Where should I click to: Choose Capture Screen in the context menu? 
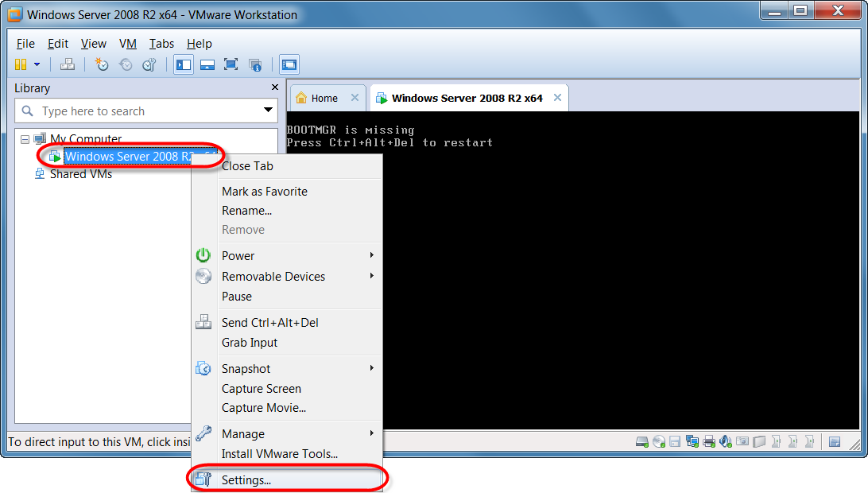pyautogui.click(x=287, y=389)
